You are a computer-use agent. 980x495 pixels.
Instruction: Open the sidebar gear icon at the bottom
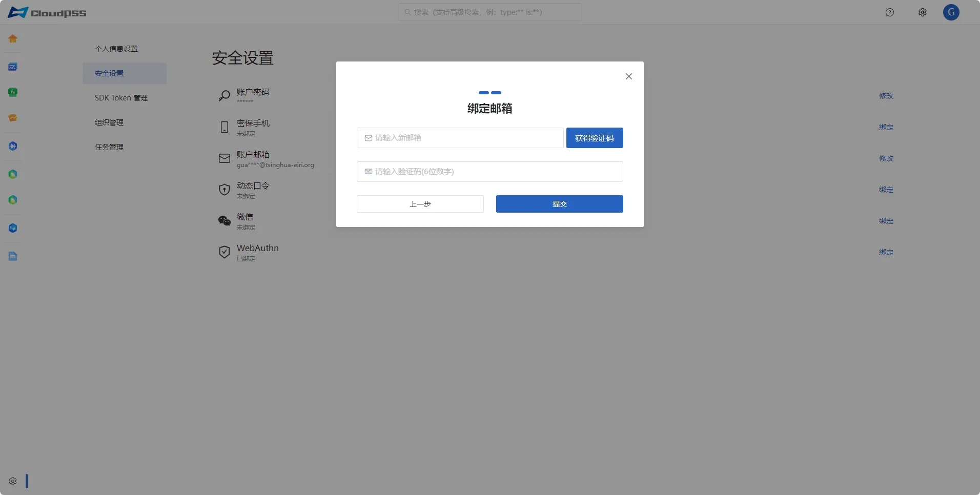pos(13,481)
